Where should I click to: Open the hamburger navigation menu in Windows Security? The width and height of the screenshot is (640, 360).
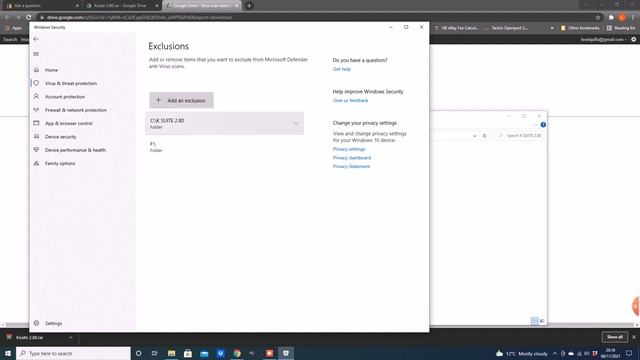(x=36, y=54)
